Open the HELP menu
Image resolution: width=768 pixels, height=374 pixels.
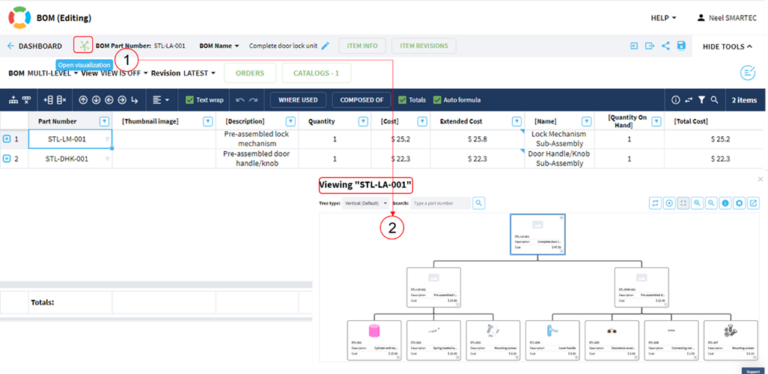pos(663,18)
